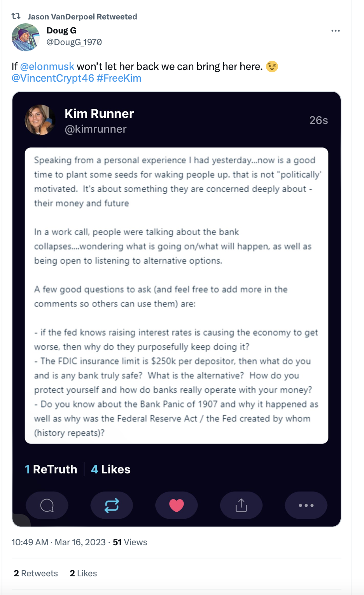Click the ReTruth arrows icon
Viewport: 364px width, 595px height.
click(x=112, y=505)
